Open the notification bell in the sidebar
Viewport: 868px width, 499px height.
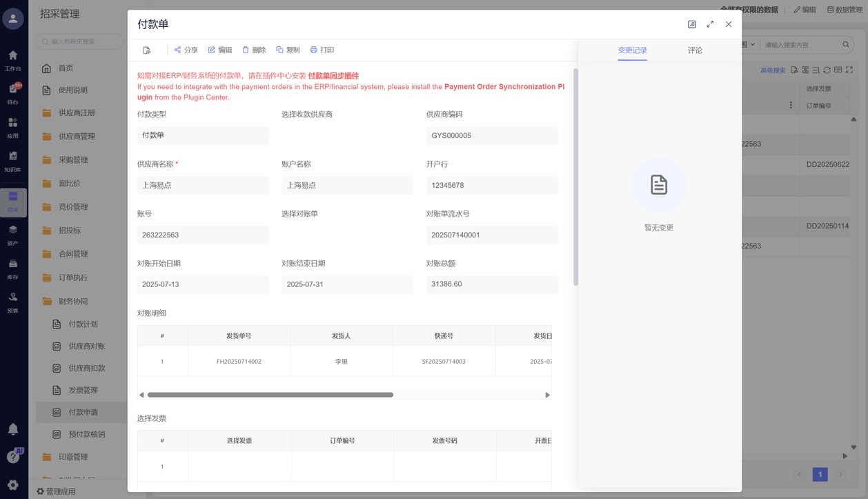[x=13, y=429]
